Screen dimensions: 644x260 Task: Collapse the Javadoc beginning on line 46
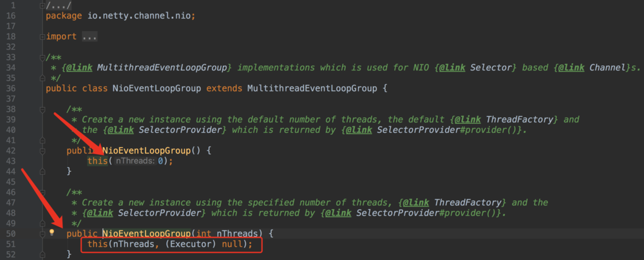click(62, 192)
